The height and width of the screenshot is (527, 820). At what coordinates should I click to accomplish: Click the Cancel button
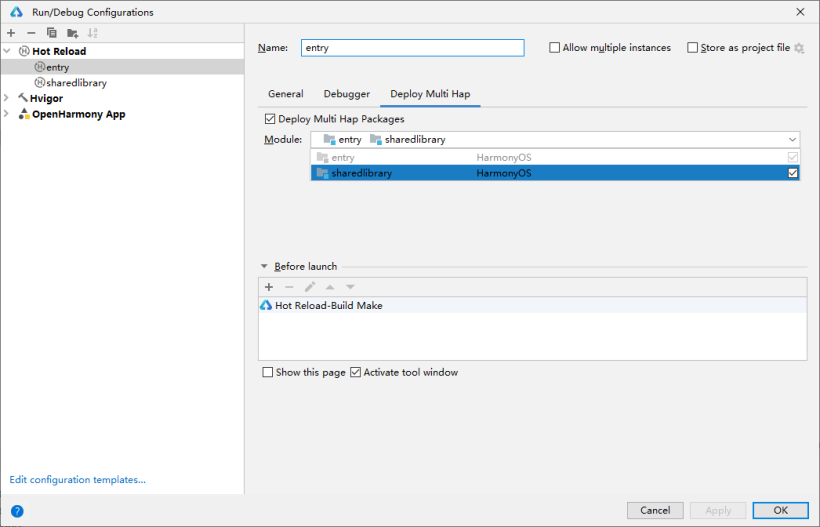pos(655,510)
